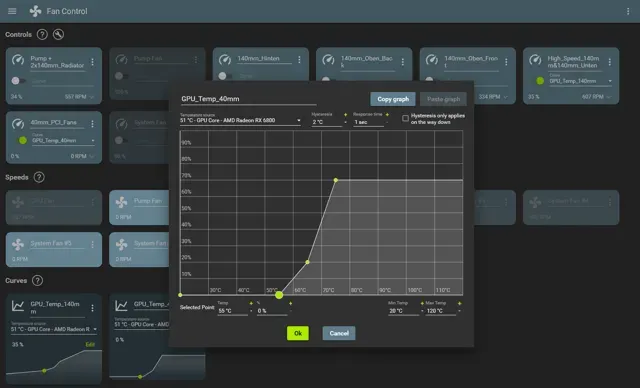Increase the Response time with plus
This screenshot has height=388, width=640.
(387, 115)
